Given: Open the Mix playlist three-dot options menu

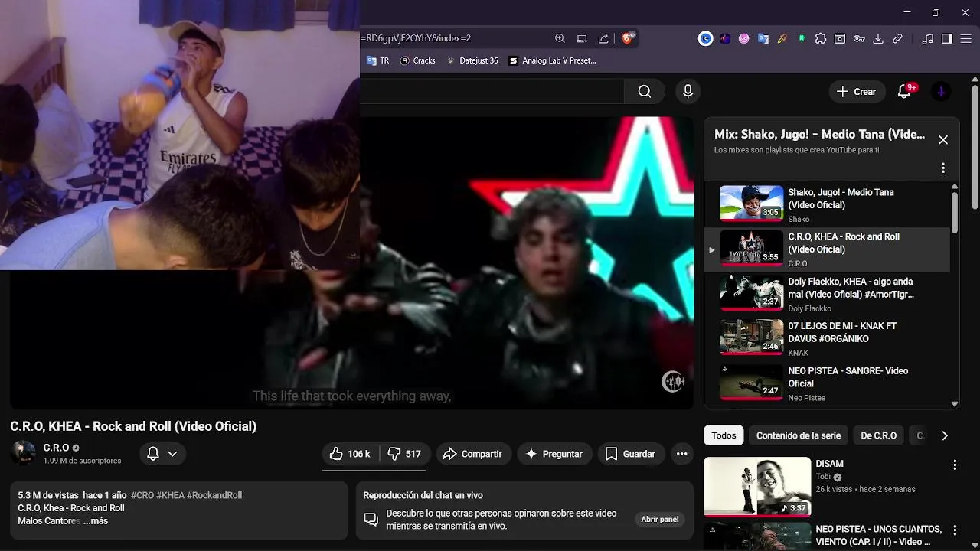Looking at the screenshot, I should (943, 168).
